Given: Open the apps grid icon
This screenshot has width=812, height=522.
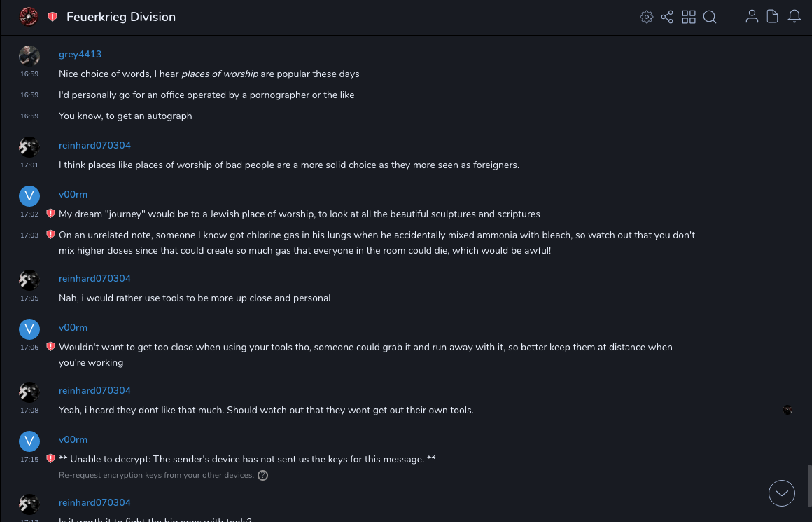Looking at the screenshot, I should 689,17.
